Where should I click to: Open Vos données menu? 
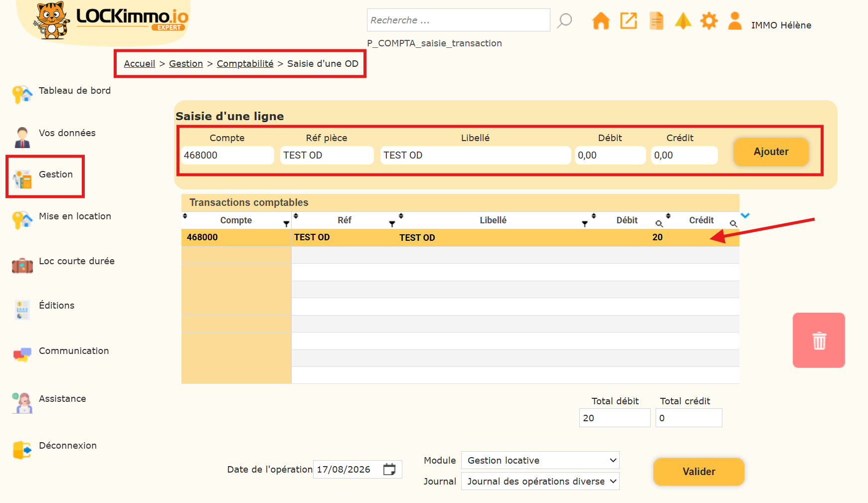(67, 133)
